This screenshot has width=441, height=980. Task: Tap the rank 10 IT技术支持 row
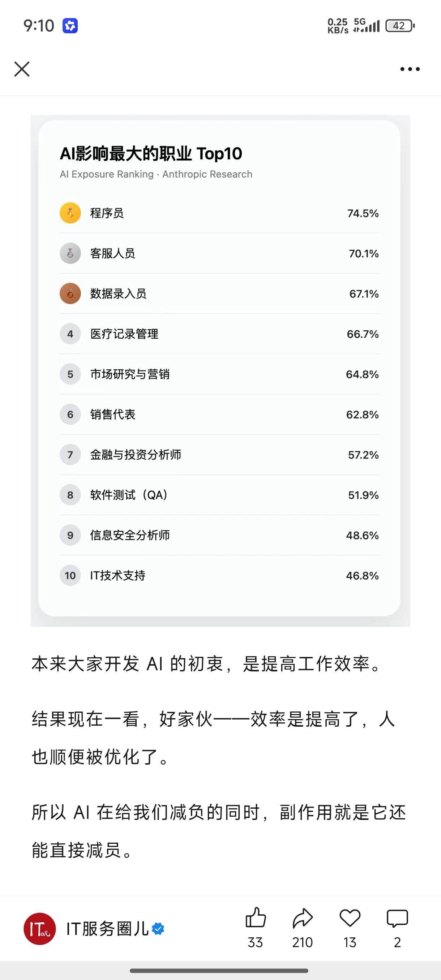point(219,576)
